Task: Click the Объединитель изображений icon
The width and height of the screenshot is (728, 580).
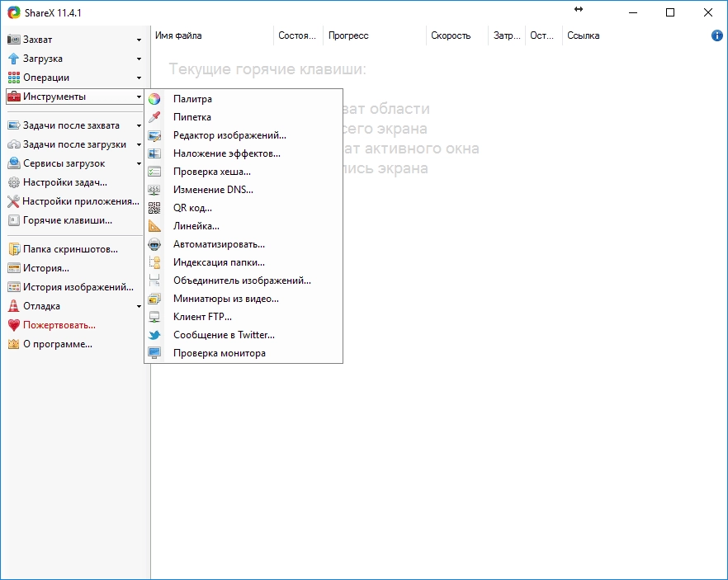Action: 154,281
